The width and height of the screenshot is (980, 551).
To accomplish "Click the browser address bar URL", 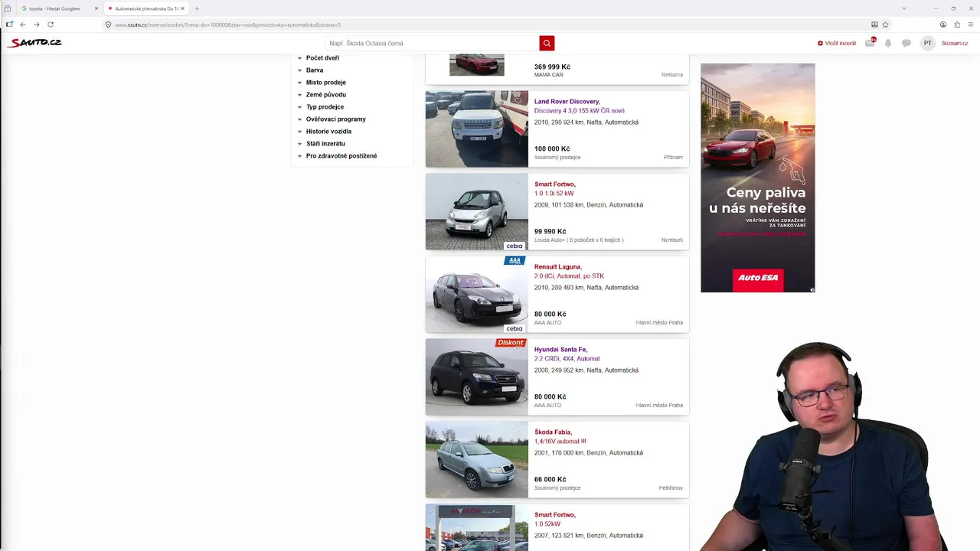I will point(228,24).
